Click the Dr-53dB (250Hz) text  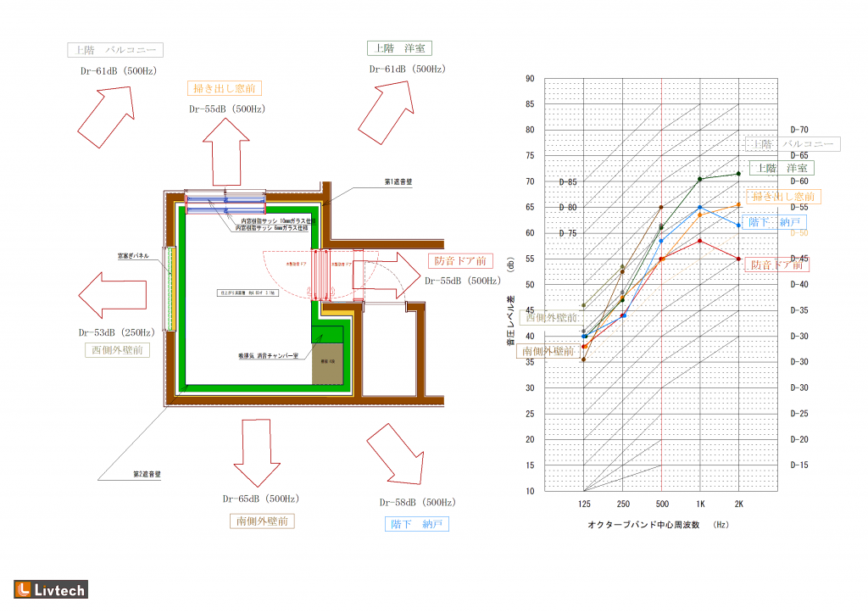[117, 333]
